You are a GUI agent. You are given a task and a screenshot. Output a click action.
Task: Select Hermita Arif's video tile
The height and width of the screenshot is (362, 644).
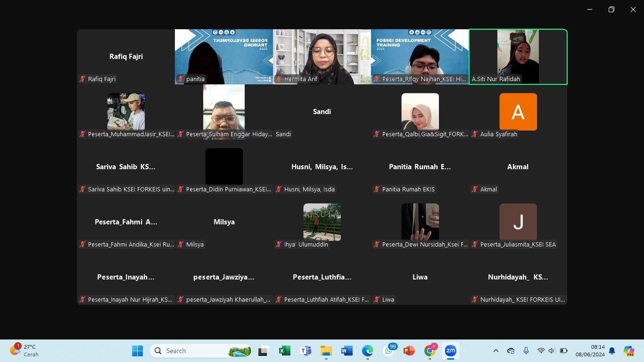(x=322, y=57)
